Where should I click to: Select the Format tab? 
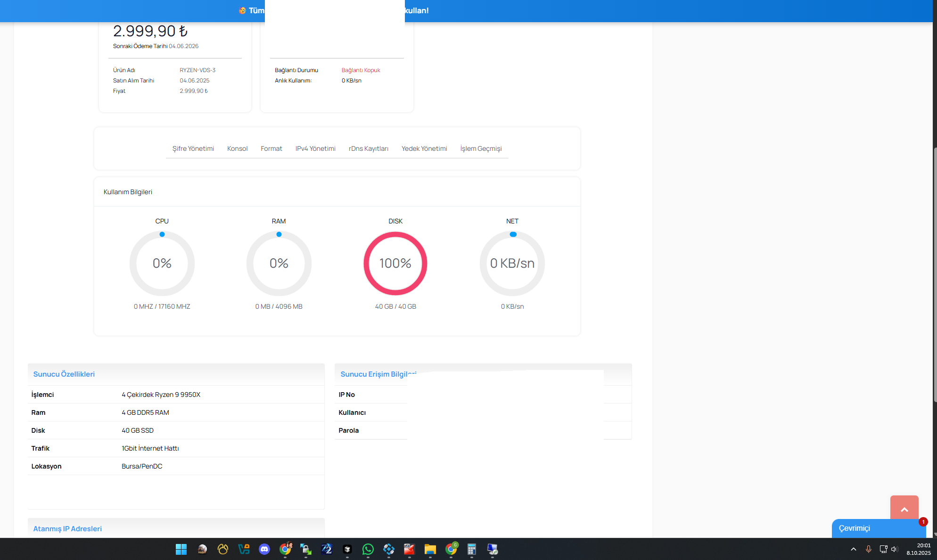pyautogui.click(x=271, y=148)
